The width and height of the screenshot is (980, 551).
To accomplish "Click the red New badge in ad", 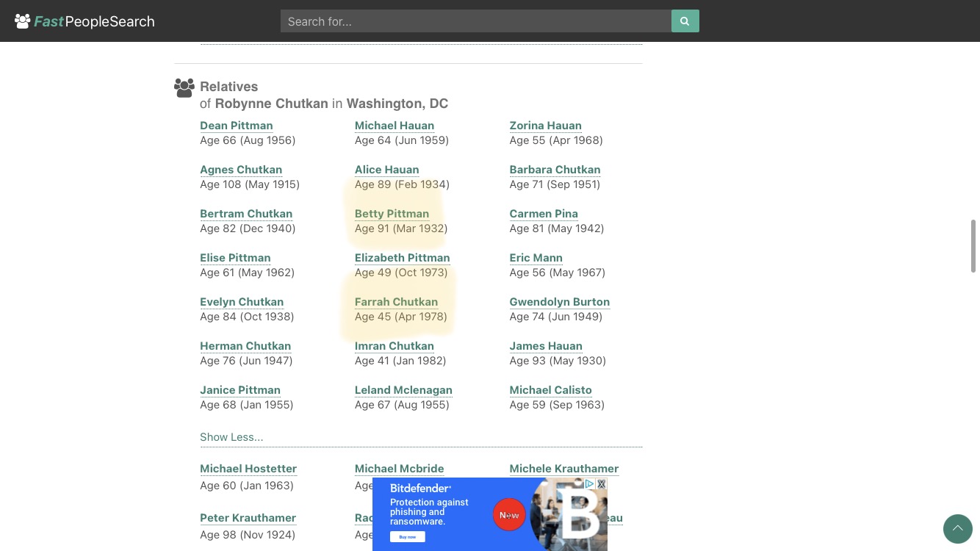I will (509, 515).
